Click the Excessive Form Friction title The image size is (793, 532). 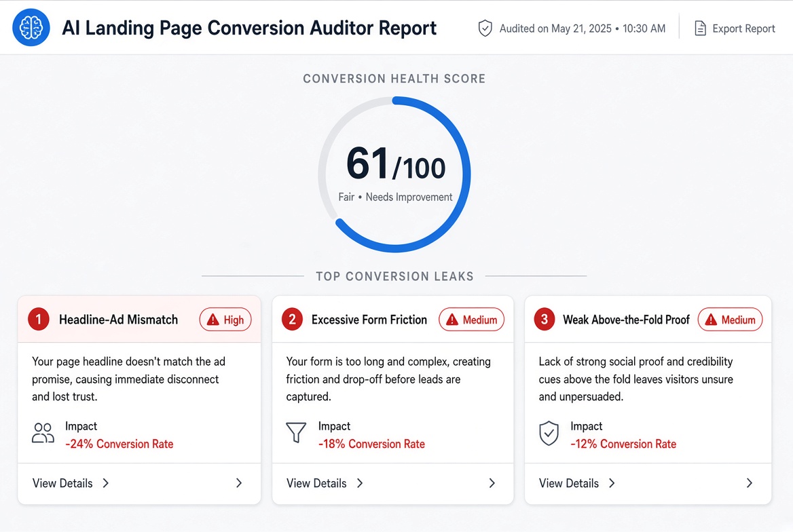point(369,320)
